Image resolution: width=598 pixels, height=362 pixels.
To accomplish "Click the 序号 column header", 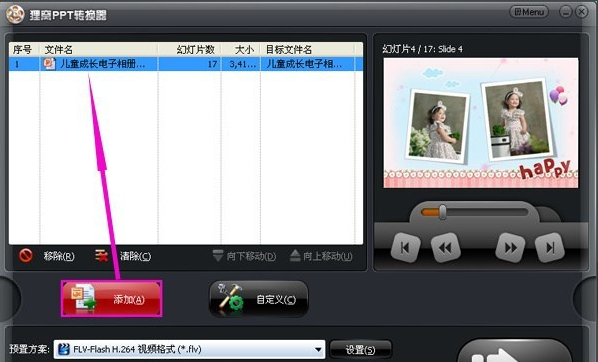I will 24,50.
